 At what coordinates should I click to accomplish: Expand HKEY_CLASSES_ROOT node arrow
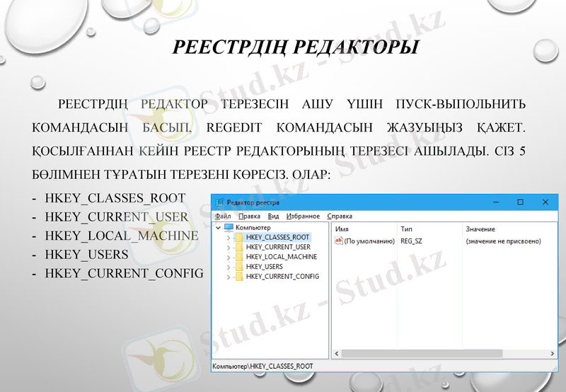click(x=228, y=238)
